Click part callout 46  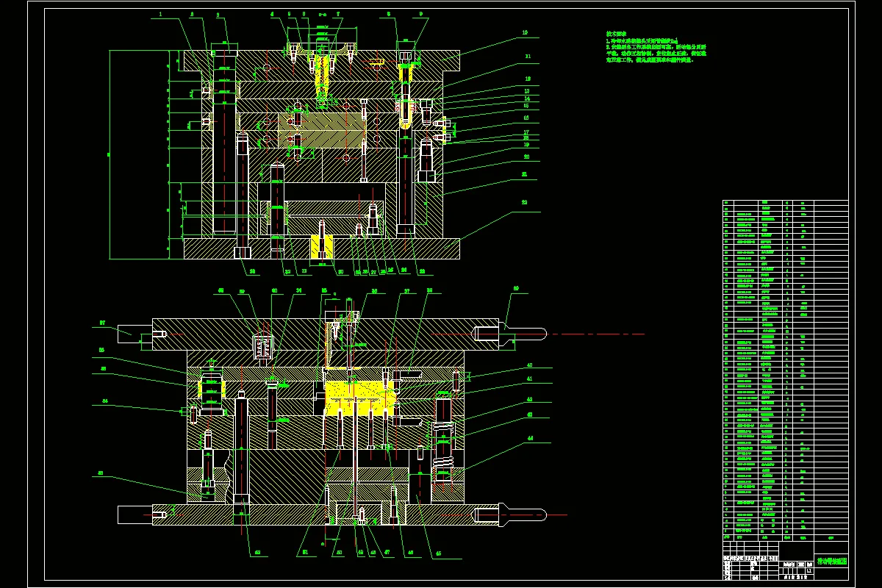coord(410,553)
